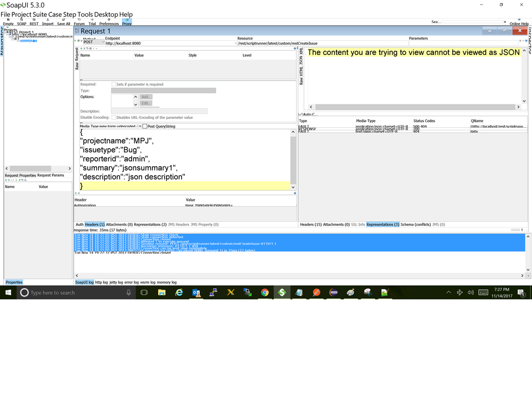Click the SOAP project toolbar icon

22,22
